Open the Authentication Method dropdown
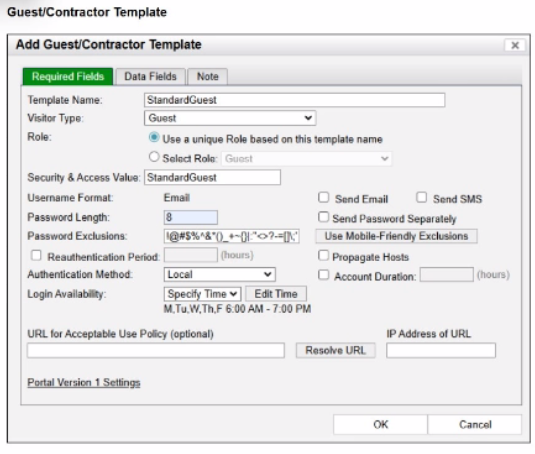Image resolution: width=535 pixels, height=454 pixels. (x=219, y=275)
